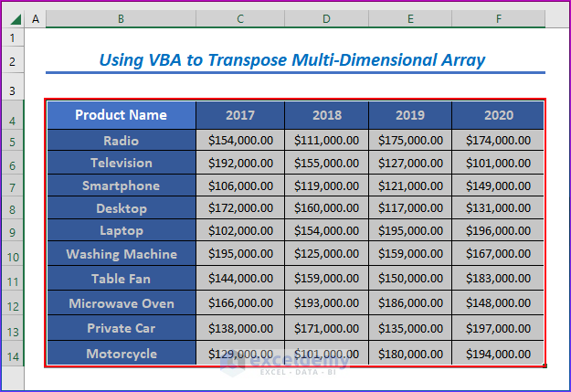Select row 3 header
This screenshot has height=392, width=571.
pyautogui.click(x=13, y=87)
